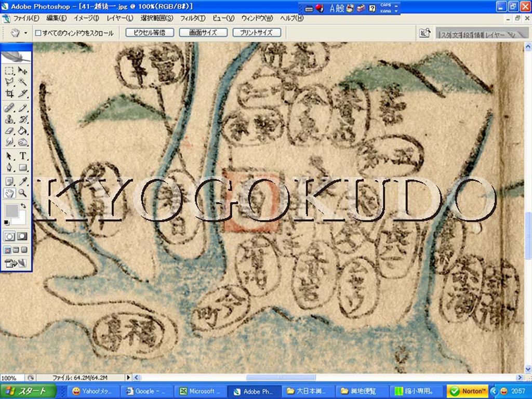Switch to Standard editing mode

9,236
